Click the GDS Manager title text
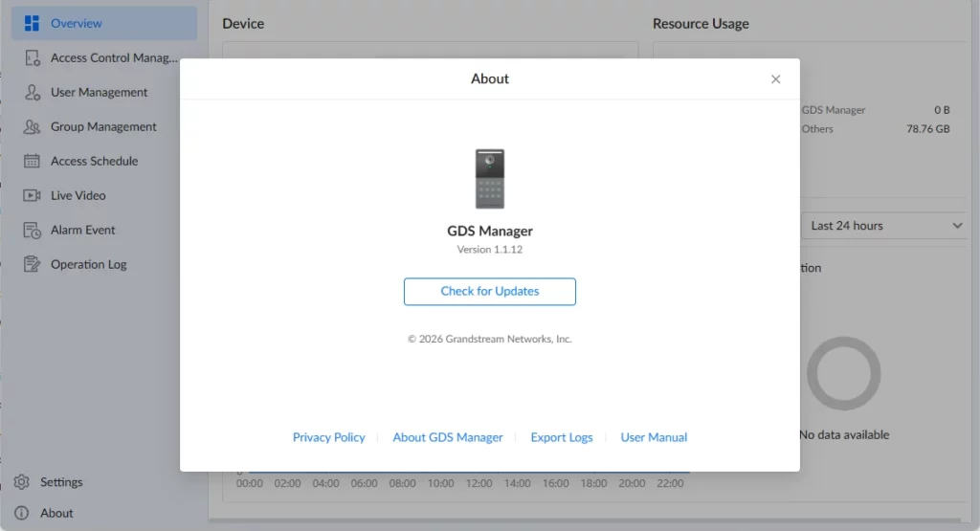The image size is (980, 531). (490, 232)
